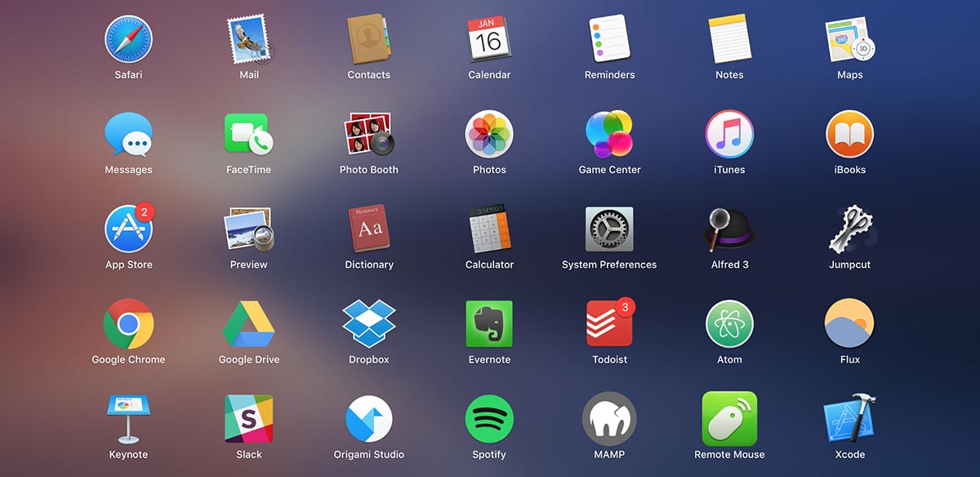Launch Alfred 3
Viewport: 980px width, 477px height.
pyautogui.click(x=729, y=229)
